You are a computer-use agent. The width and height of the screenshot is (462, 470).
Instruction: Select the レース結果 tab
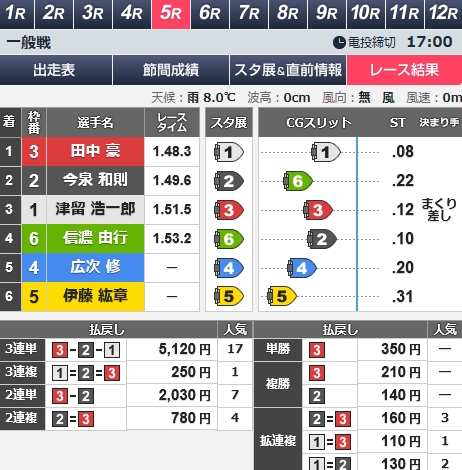coord(404,70)
